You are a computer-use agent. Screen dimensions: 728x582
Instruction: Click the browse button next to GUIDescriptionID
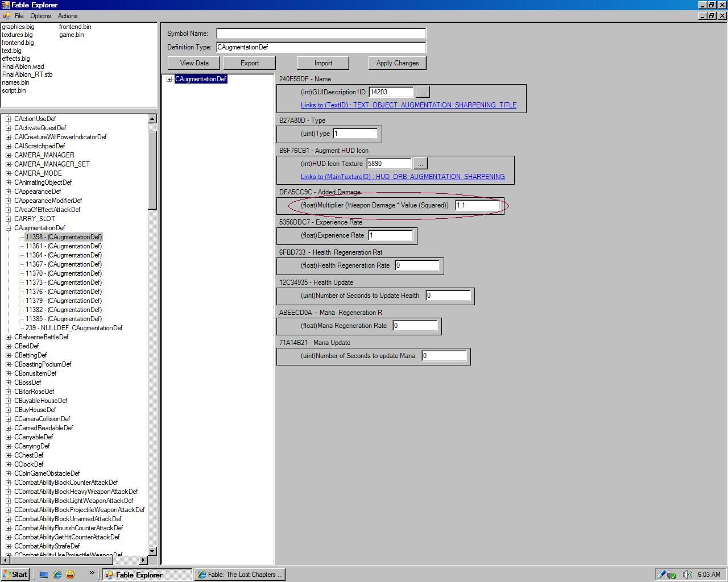click(x=423, y=92)
